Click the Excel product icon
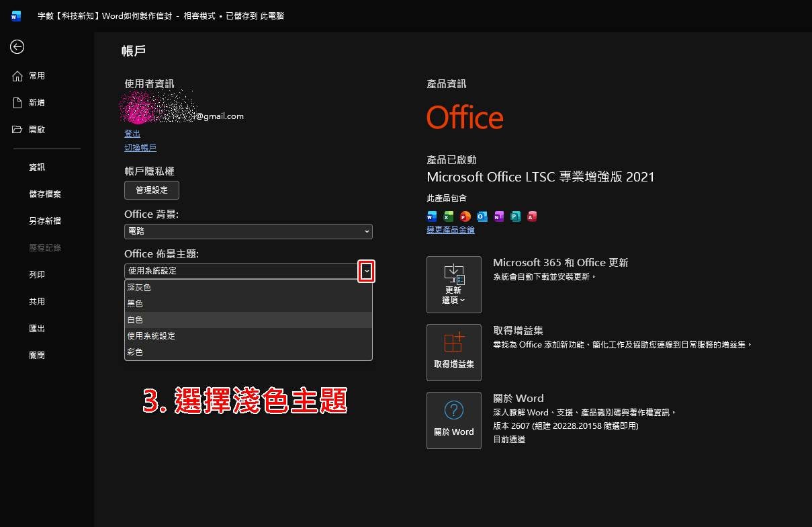This screenshot has height=527, width=812. click(449, 216)
